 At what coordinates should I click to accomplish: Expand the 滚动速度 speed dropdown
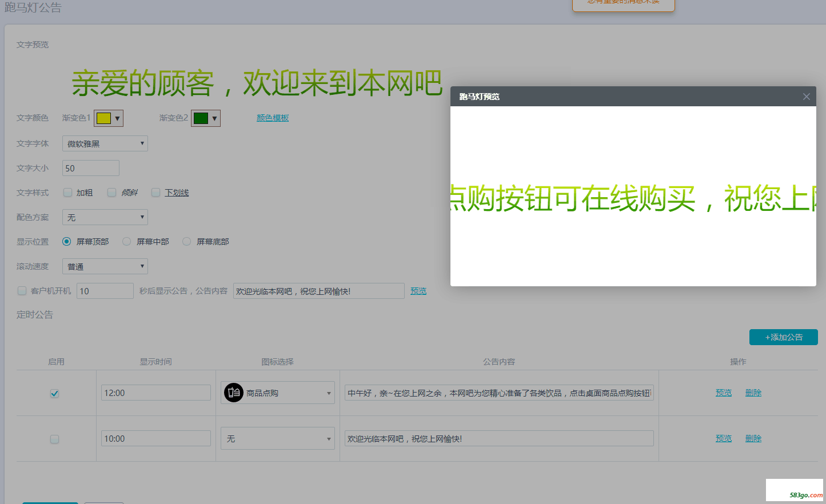[x=105, y=266]
